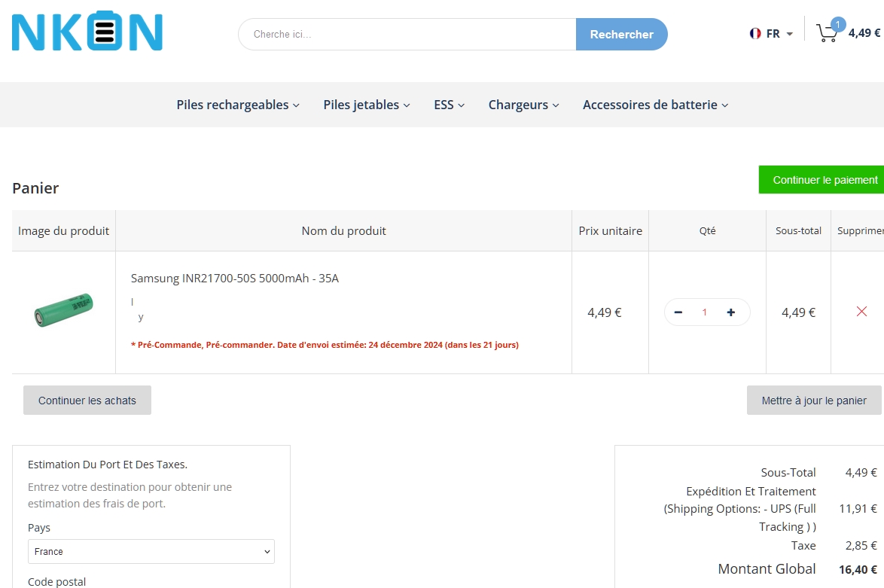This screenshot has height=588, width=884.
Task: Open the shopping cart icon
Action: [x=828, y=32]
